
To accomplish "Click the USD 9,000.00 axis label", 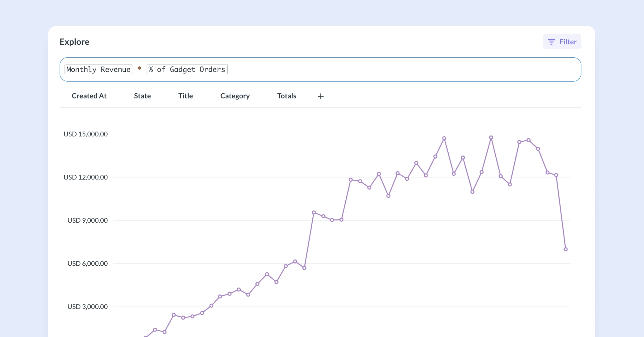I will pos(87,220).
